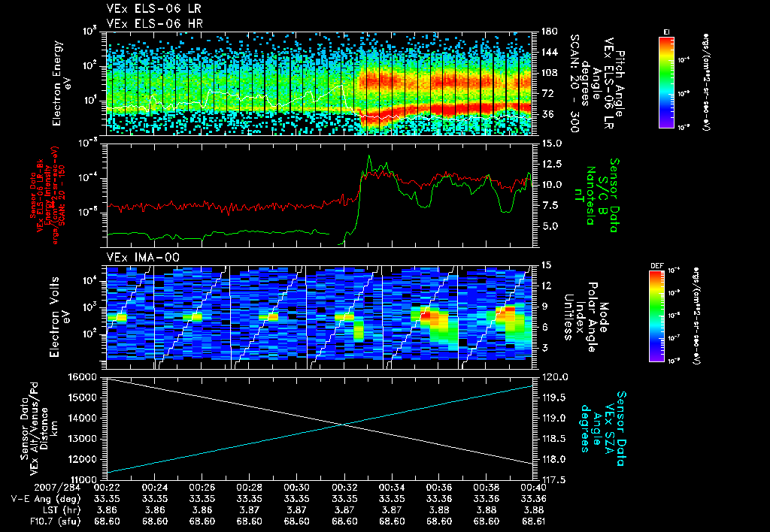Click the '00:36' time tick label
Image resolution: width=770 pixels, height=532 pixels.
pos(439,488)
